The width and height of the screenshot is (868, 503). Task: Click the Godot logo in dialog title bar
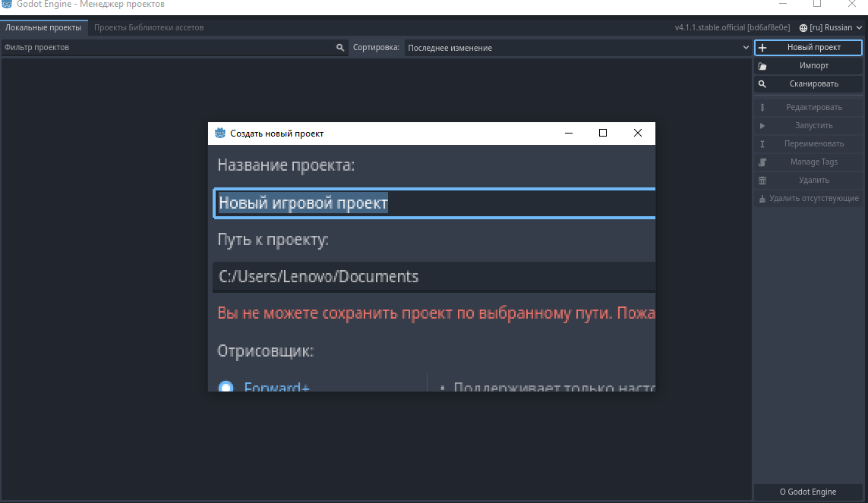coord(220,134)
